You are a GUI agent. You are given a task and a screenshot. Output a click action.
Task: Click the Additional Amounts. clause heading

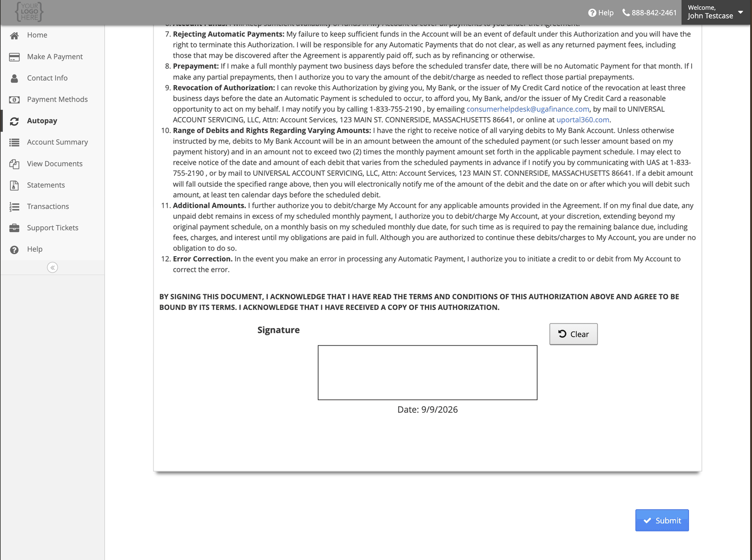tap(209, 205)
